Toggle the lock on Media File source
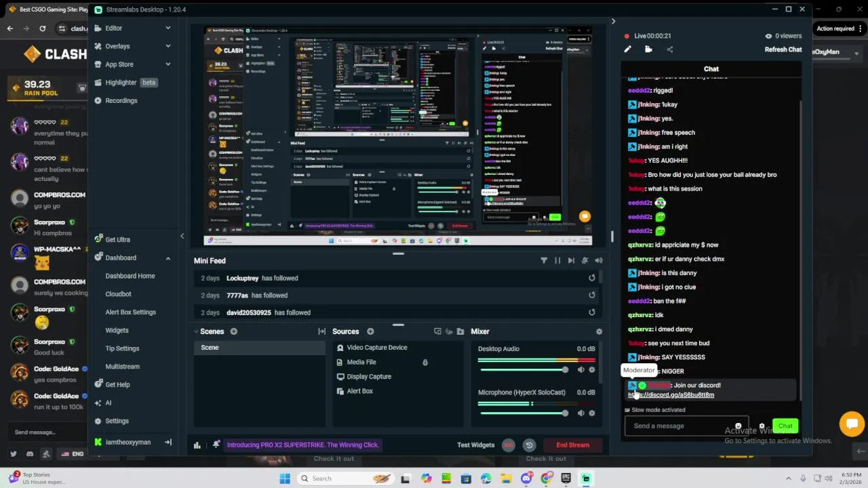The height and width of the screenshot is (488, 868). tap(425, 363)
